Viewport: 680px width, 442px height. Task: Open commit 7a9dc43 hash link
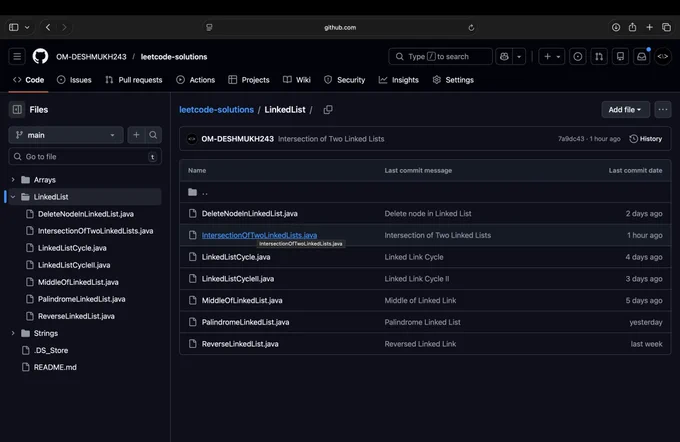(571, 139)
